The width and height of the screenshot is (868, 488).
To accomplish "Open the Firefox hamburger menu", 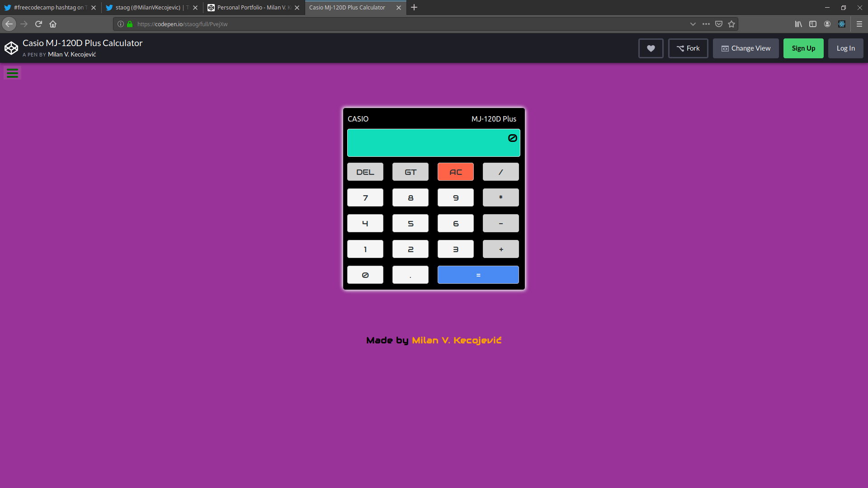I will (859, 24).
